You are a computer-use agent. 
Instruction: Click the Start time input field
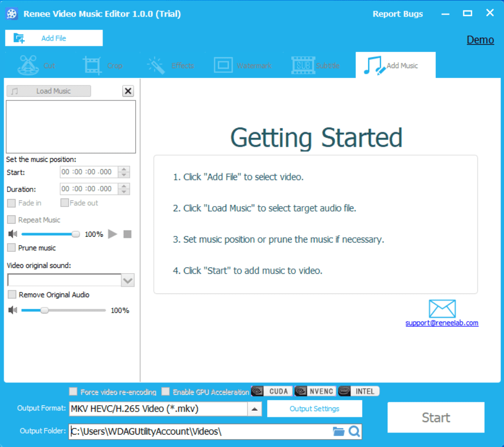tap(89, 172)
